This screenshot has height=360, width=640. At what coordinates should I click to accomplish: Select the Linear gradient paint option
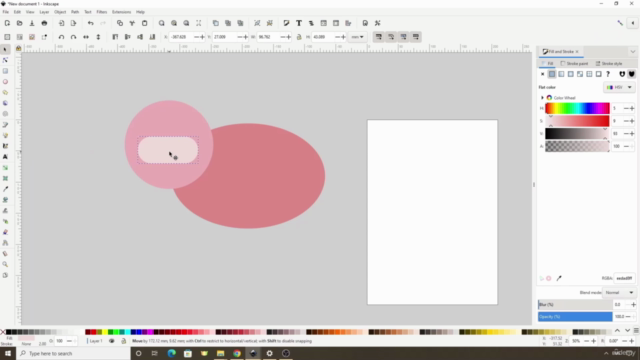pos(561,74)
